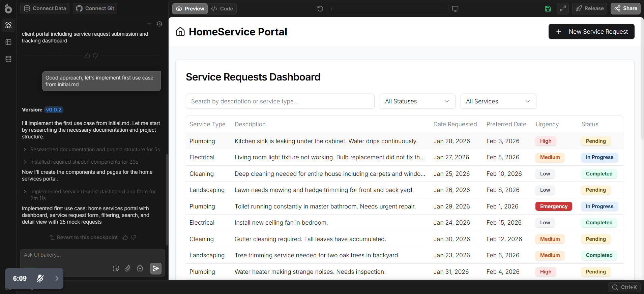The height and width of the screenshot is (294, 644).
Task: Switch to desktop device view icon
Action: click(455, 9)
